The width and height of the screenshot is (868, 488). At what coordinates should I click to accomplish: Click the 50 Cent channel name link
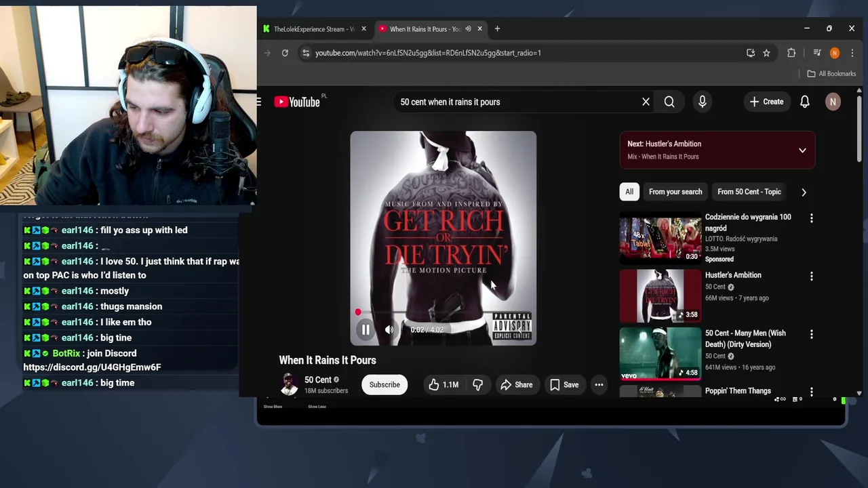[318, 380]
